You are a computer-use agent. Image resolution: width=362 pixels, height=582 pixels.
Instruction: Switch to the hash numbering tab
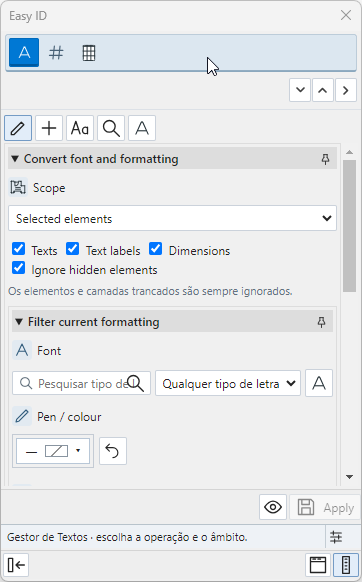point(56,53)
